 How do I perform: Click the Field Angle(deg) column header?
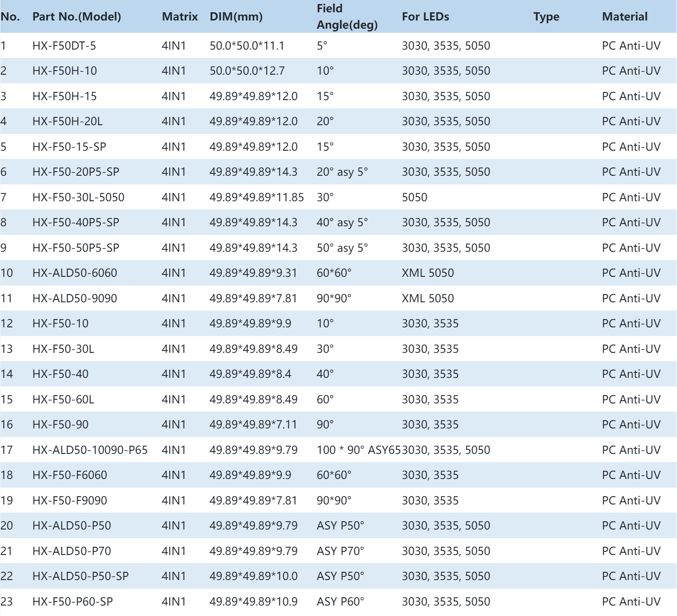click(x=347, y=17)
